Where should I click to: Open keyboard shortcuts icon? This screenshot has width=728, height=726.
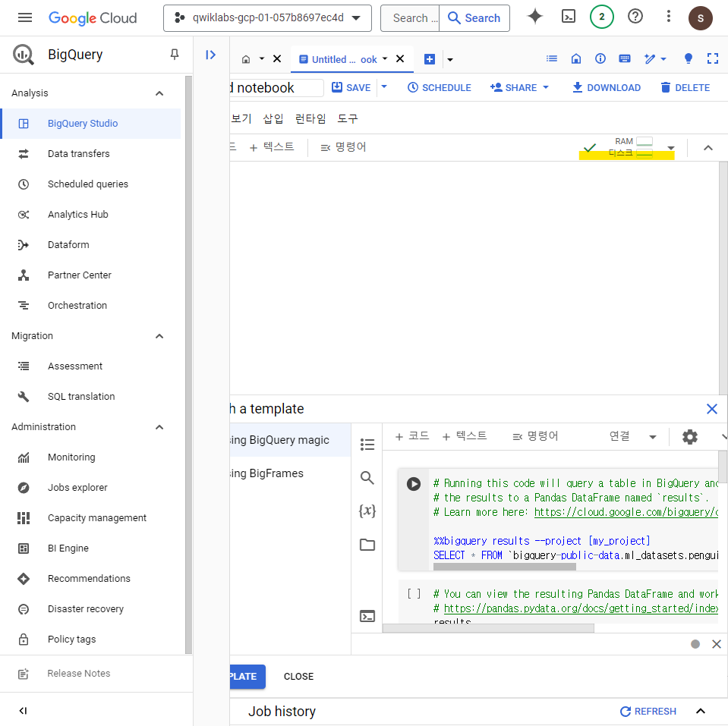[625, 59]
